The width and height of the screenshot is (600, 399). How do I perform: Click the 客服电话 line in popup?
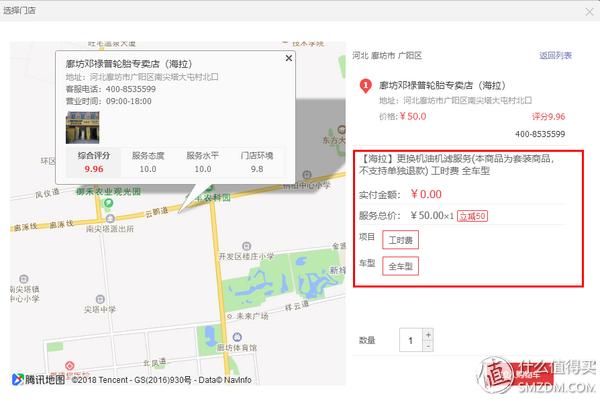(x=111, y=89)
